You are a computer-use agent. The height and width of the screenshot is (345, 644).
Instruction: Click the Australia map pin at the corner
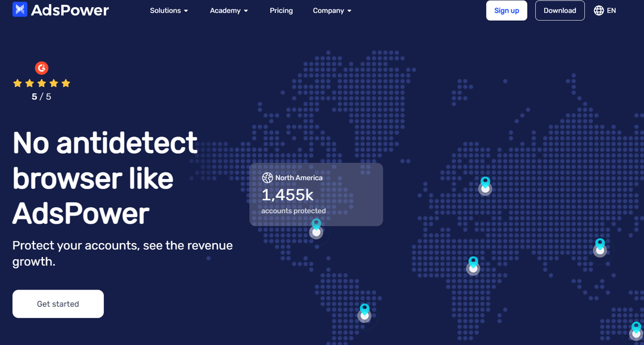pyautogui.click(x=636, y=331)
